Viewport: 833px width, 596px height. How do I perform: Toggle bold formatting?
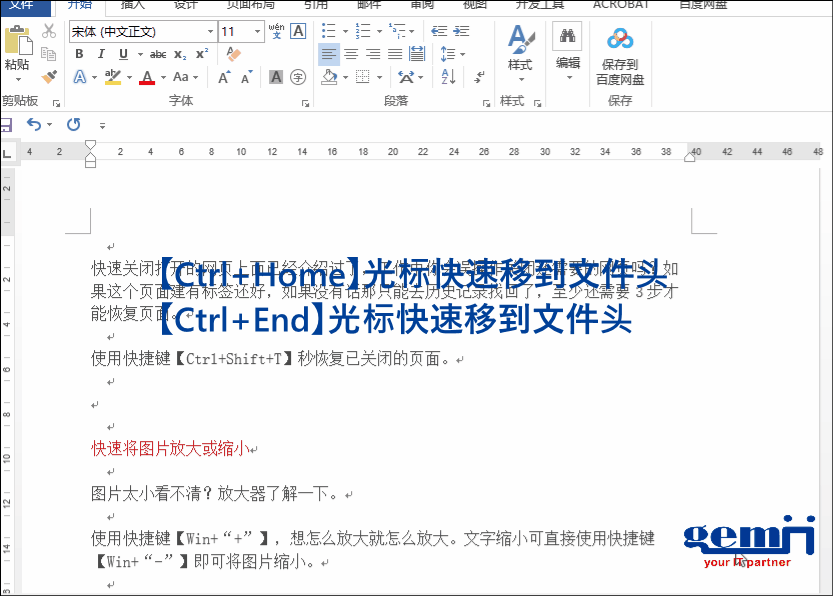(80, 53)
